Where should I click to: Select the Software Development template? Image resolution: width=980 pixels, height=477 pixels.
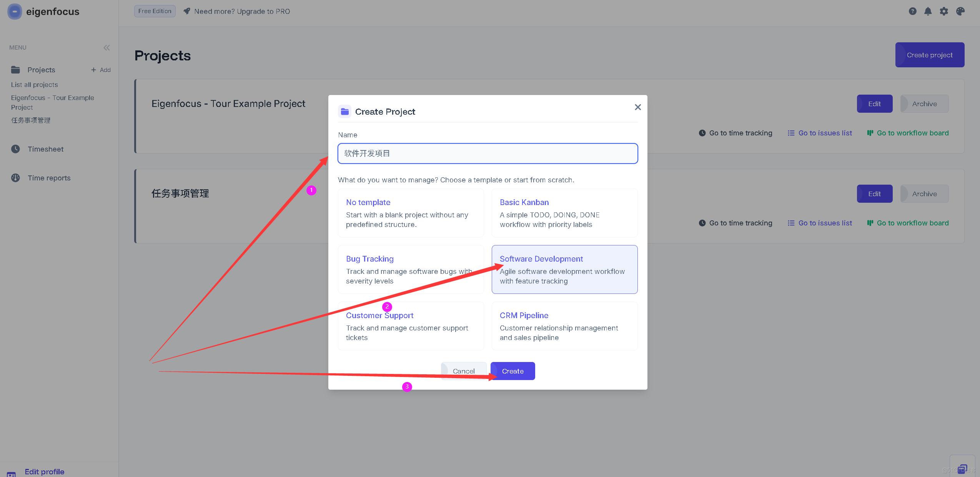pos(564,269)
